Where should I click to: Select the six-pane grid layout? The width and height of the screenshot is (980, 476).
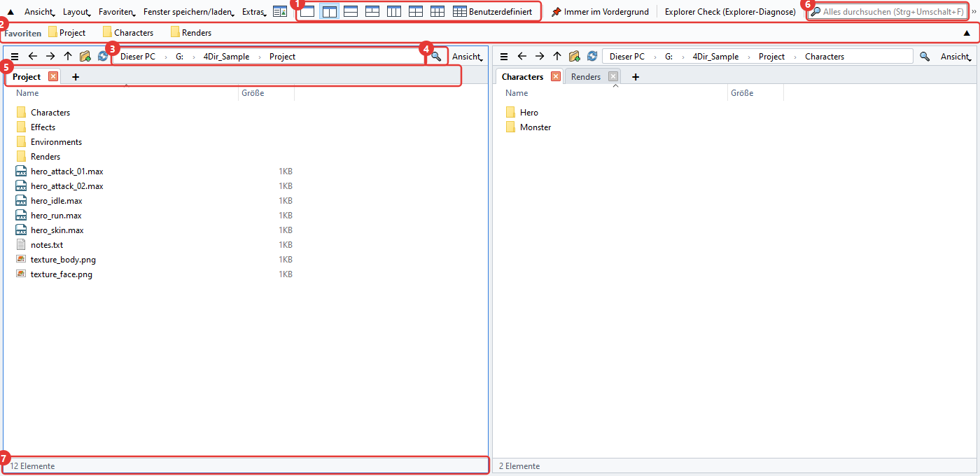tap(437, 11)
